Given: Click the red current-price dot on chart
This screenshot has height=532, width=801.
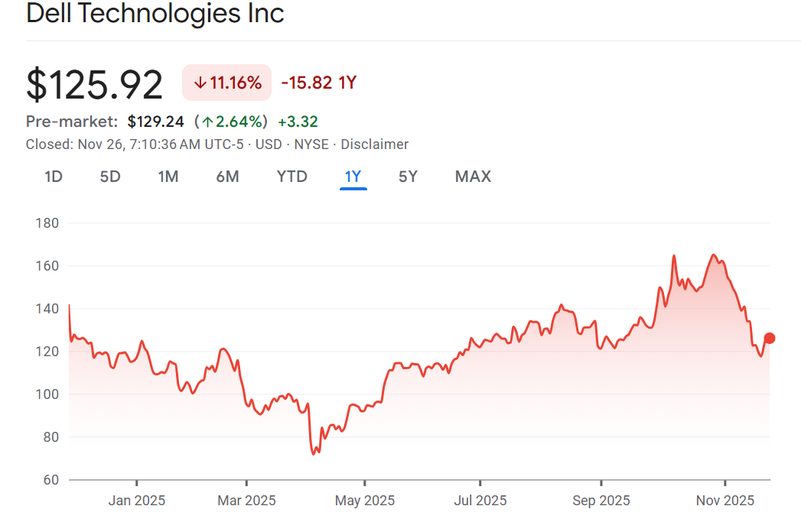Looking at the screenshot, I should click(770, 338).
